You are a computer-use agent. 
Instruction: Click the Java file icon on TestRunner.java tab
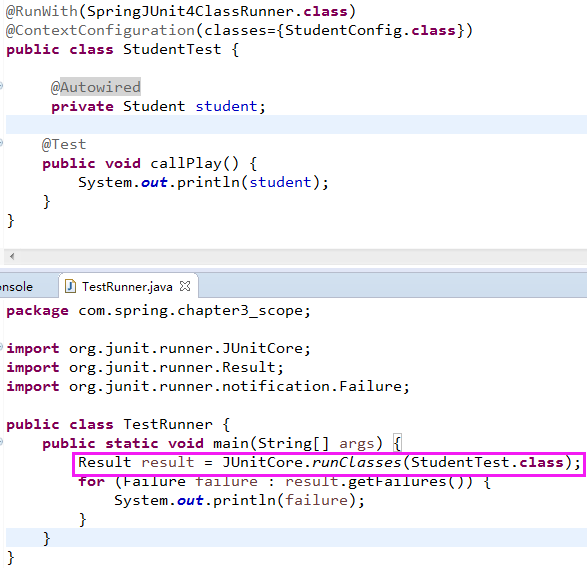point(70,286)
